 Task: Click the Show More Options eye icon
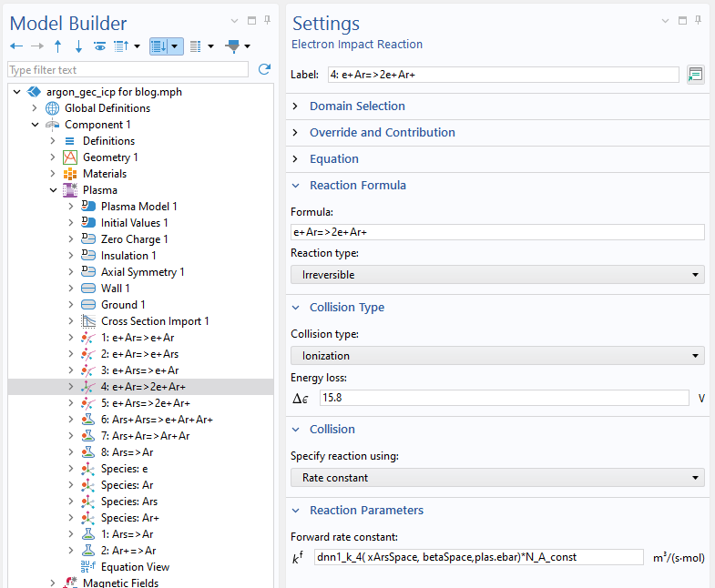[99, 46]
